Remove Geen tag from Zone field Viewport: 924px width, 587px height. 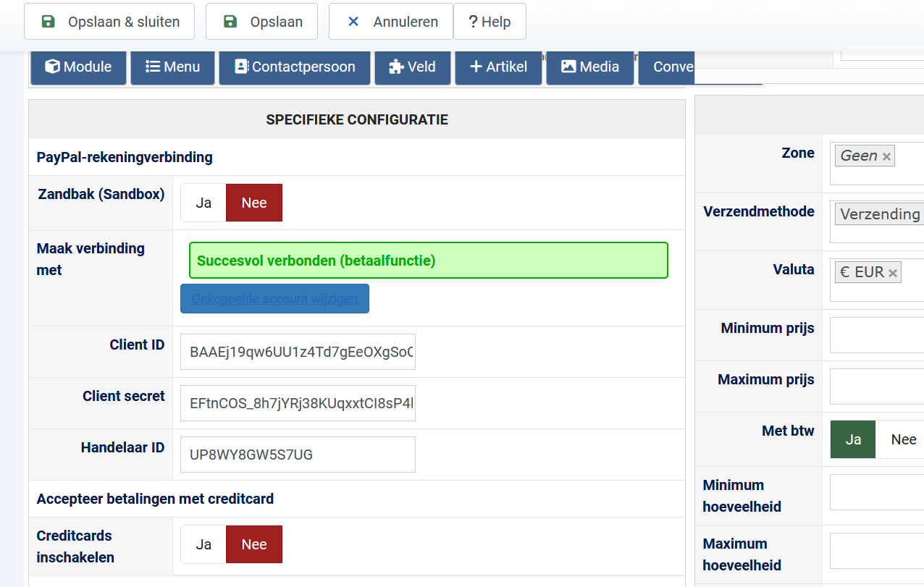pos(886,156)
